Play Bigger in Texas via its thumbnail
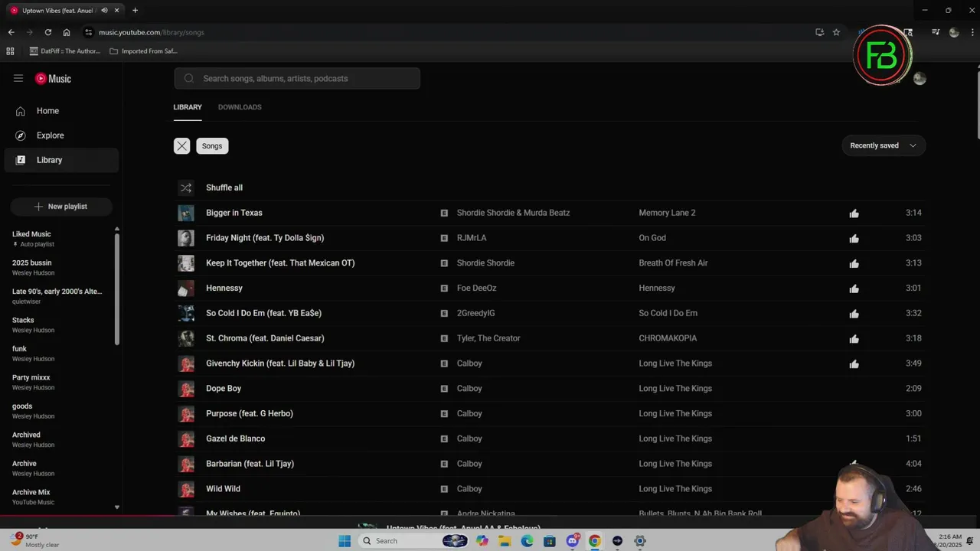 (186, 213)
